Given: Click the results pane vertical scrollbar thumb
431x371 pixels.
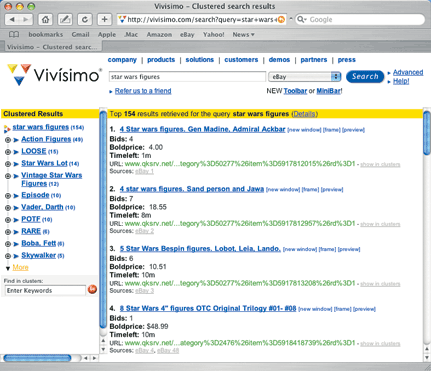Looking at the screenshot, I should pyautogui.click(x=427, y=133).
